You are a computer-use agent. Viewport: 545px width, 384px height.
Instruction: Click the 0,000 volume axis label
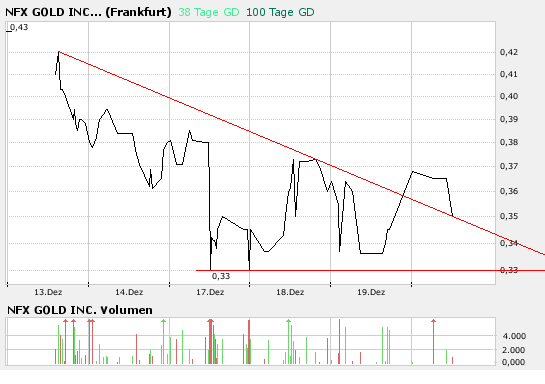point(514,362)
